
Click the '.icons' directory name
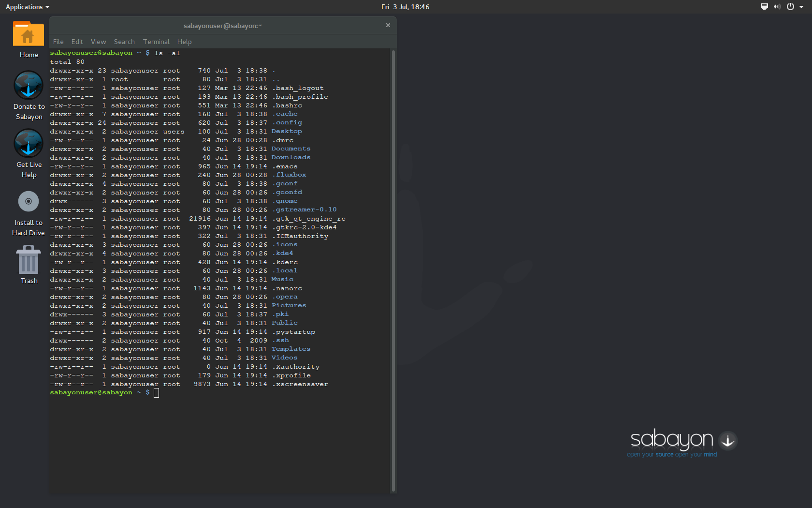click(x=285, y=245)
